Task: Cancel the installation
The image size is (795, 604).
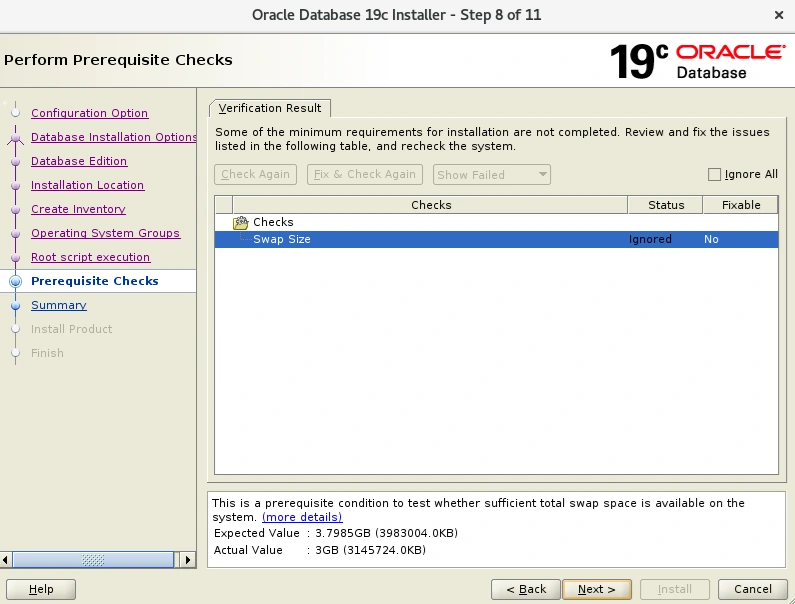Action: click(752, 589)
